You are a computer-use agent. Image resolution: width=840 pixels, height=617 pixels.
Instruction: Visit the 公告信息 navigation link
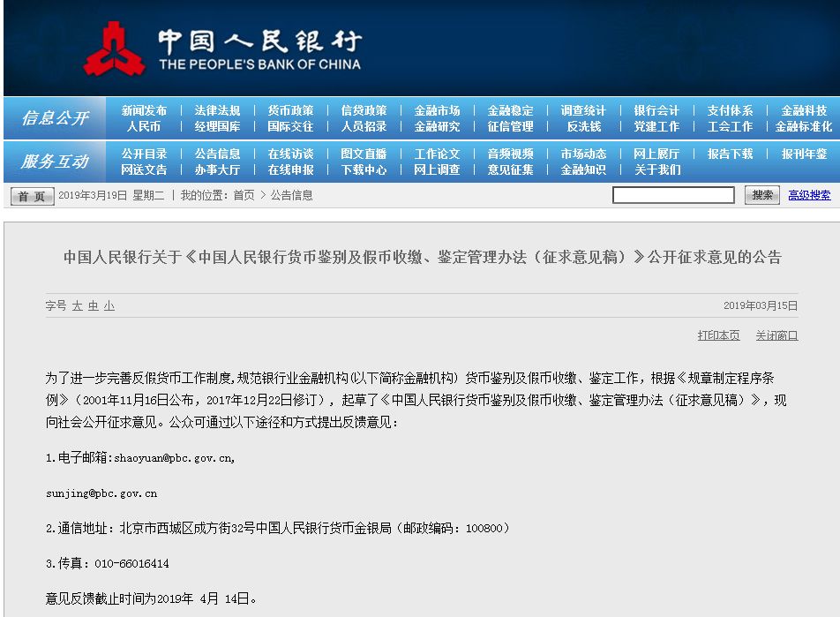(x=217, y=154)
